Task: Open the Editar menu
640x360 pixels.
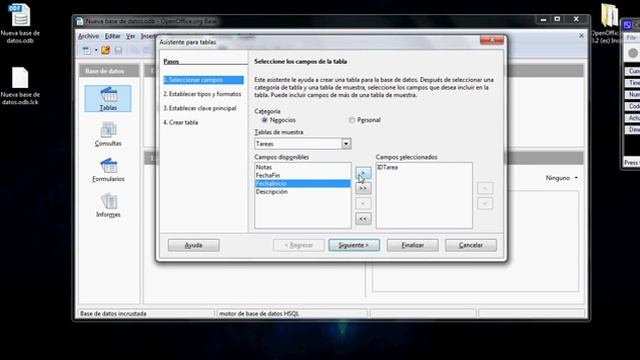Action: tap(112, 36)
